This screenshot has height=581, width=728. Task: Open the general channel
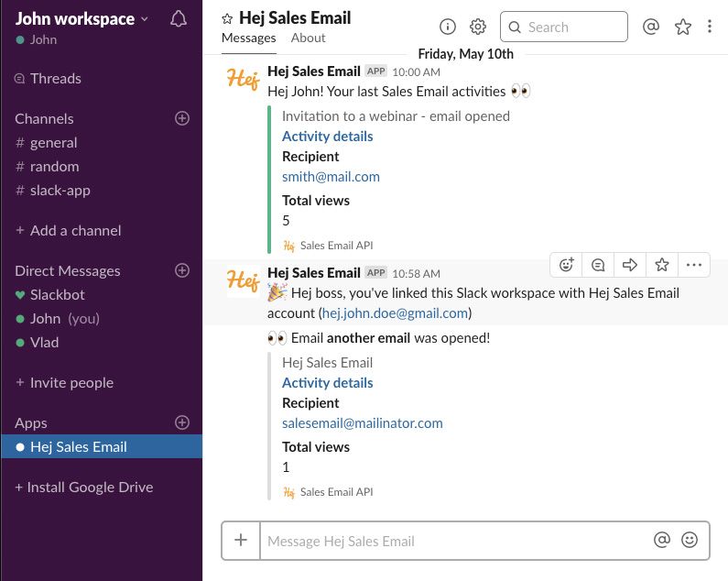[53, 143]
